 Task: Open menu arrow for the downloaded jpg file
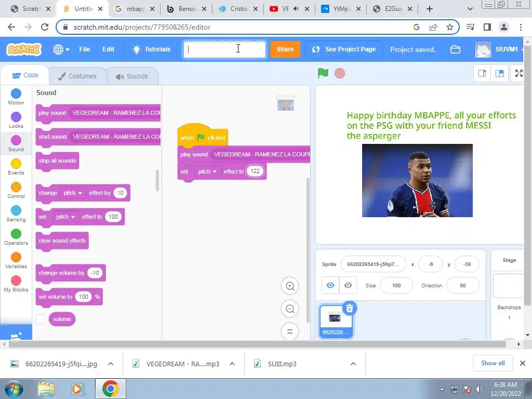(111, 364)
